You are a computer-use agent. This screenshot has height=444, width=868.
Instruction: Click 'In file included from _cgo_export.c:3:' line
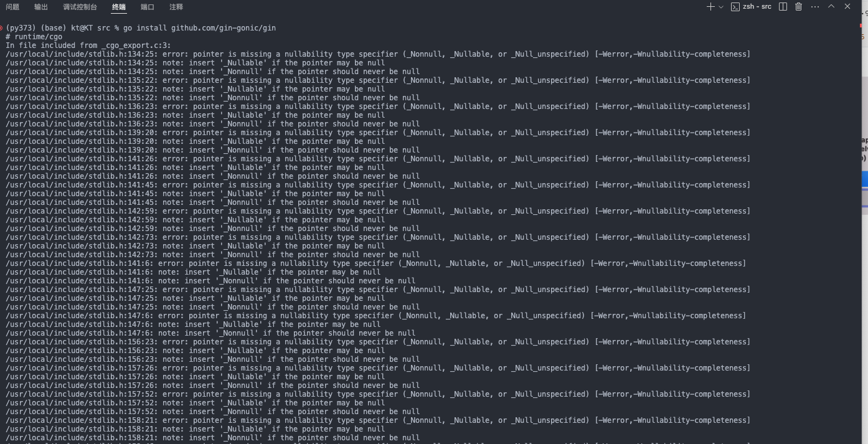pos(88,45)
